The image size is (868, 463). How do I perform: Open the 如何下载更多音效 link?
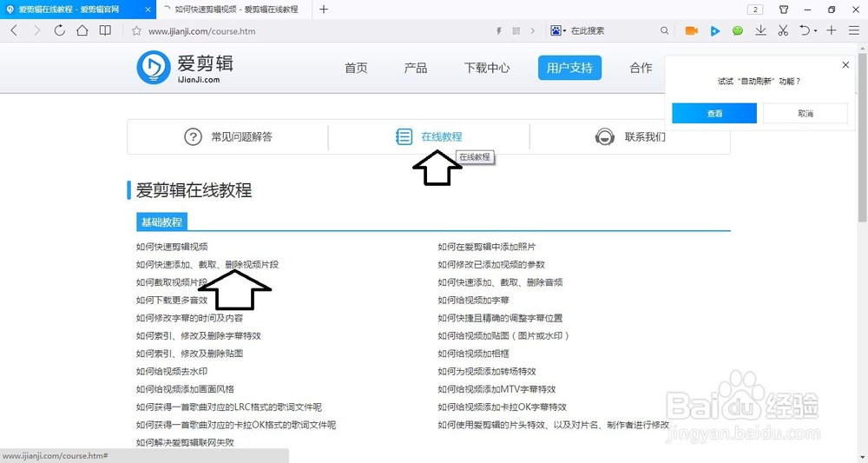click(172, 300)
